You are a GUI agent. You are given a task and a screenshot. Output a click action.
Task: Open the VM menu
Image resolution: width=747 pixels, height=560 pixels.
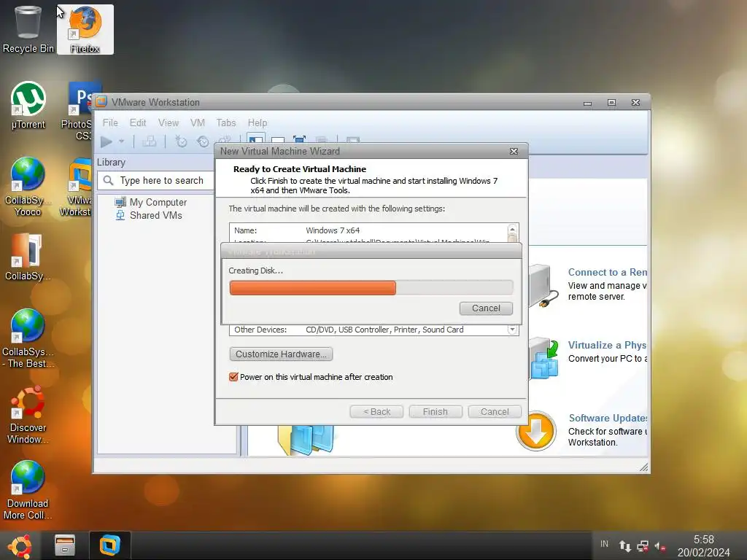click(x=197, y=122)
